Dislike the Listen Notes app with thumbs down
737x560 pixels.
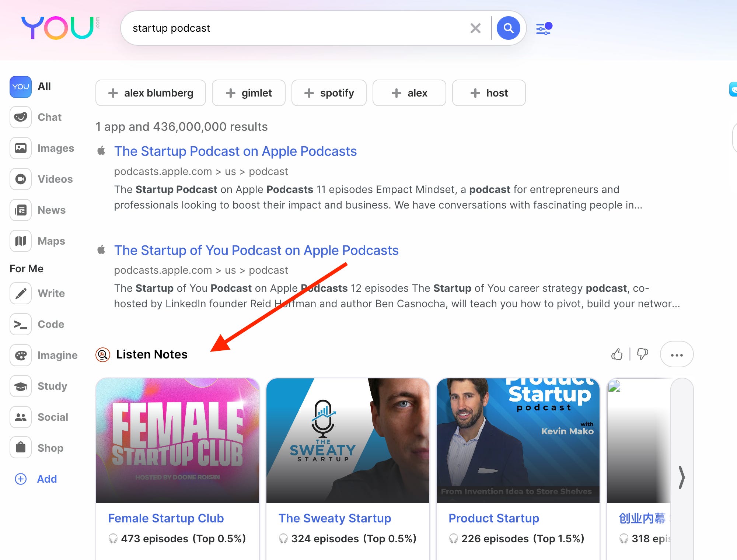tap(642, 354)
